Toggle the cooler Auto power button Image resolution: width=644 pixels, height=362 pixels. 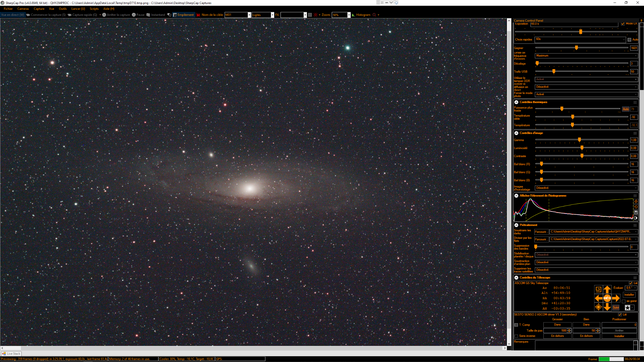click(x=626, y=109)
